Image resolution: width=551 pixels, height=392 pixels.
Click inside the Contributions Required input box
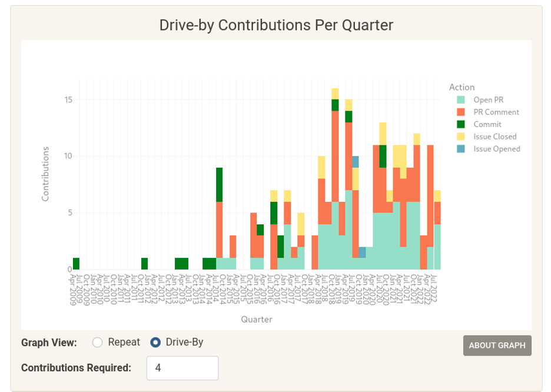(x=181, y=368)
